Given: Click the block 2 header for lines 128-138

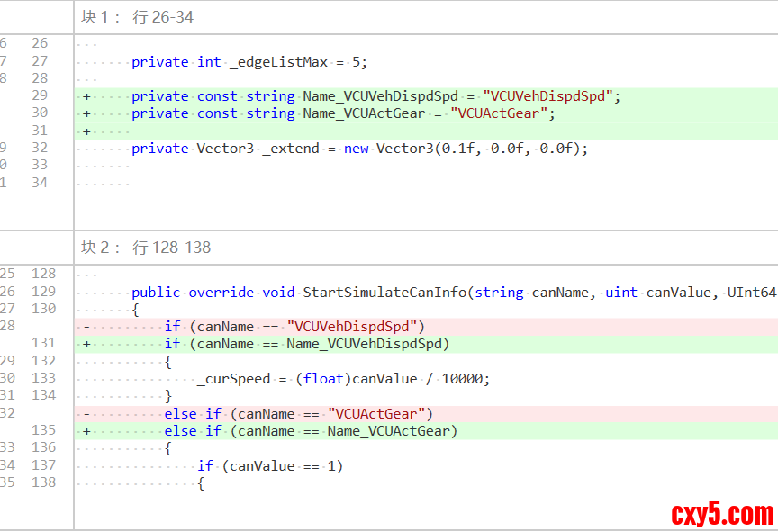Looking at the screenshot, I should click(146, 248).
